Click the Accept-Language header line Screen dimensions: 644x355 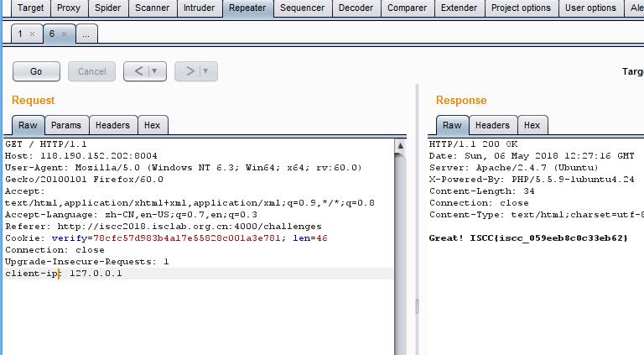[131, 215]
